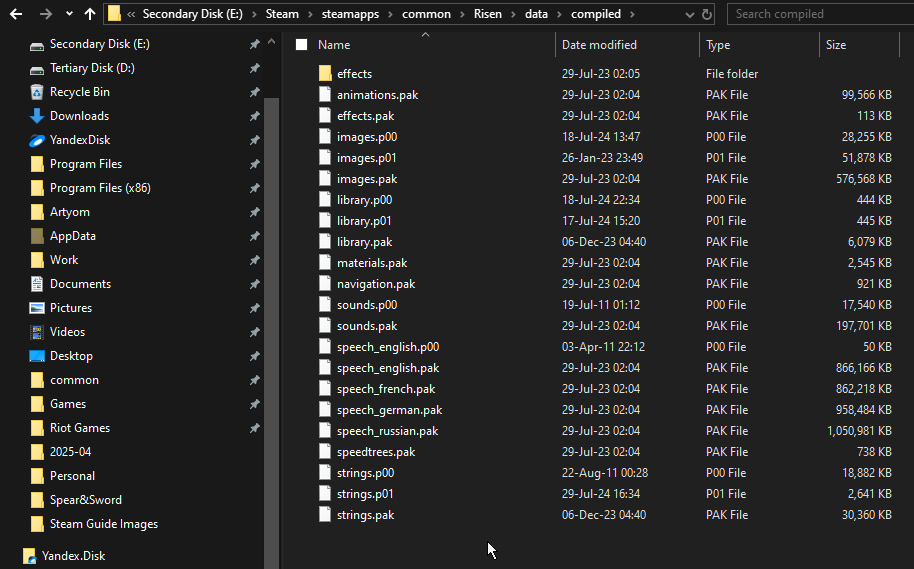Click the Search compiled box
The image size is (914, 569).
tap(820, 14)
